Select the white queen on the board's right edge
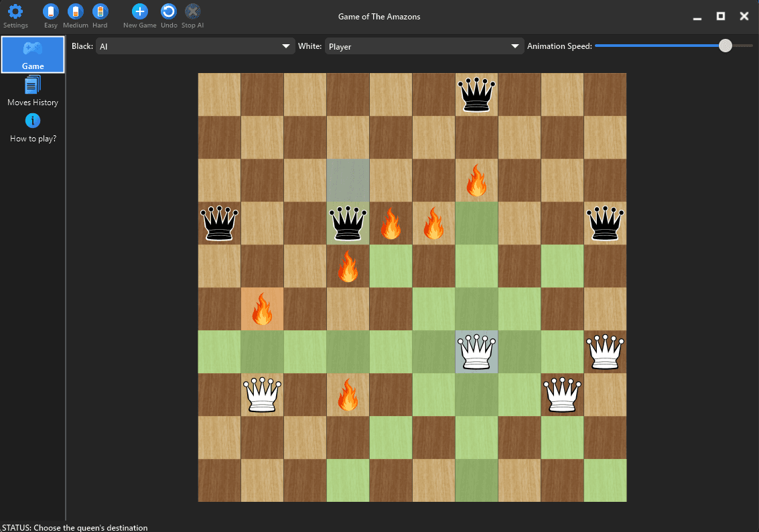 point(605,352)
